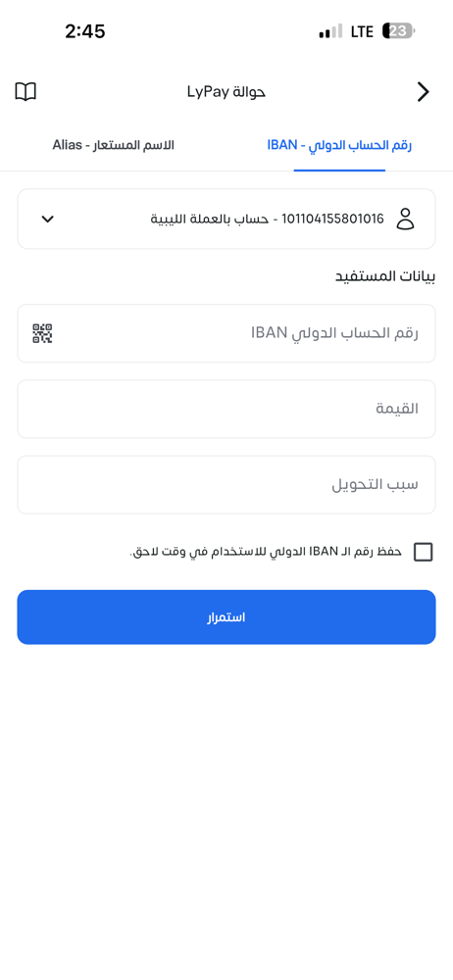Screen dimensions: 453x980
Task: Tap the back chevron arrow
Action: [424, 92]
